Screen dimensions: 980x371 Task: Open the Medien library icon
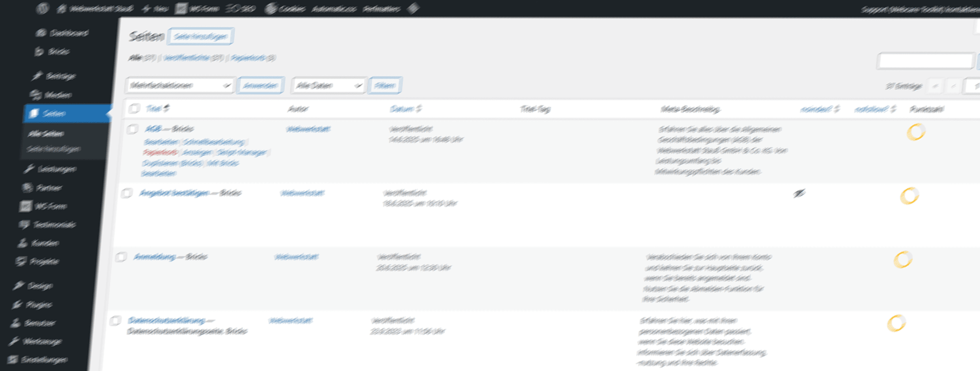[x=36, y=95]
